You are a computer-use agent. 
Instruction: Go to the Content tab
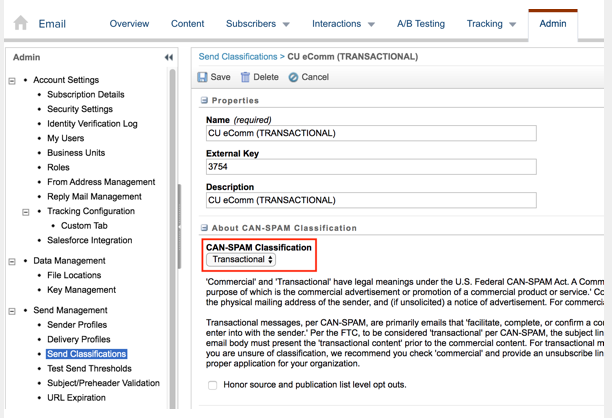187,24
